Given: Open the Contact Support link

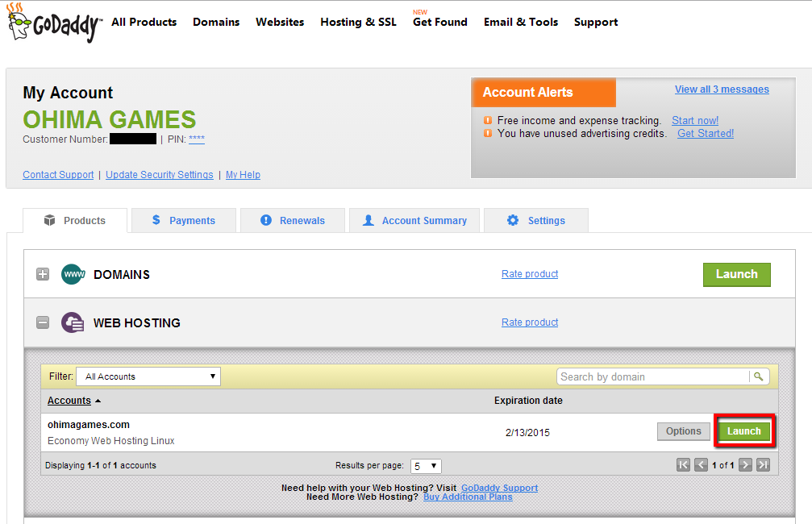Looking at the screenshot, I should click(x=58, y=174).
